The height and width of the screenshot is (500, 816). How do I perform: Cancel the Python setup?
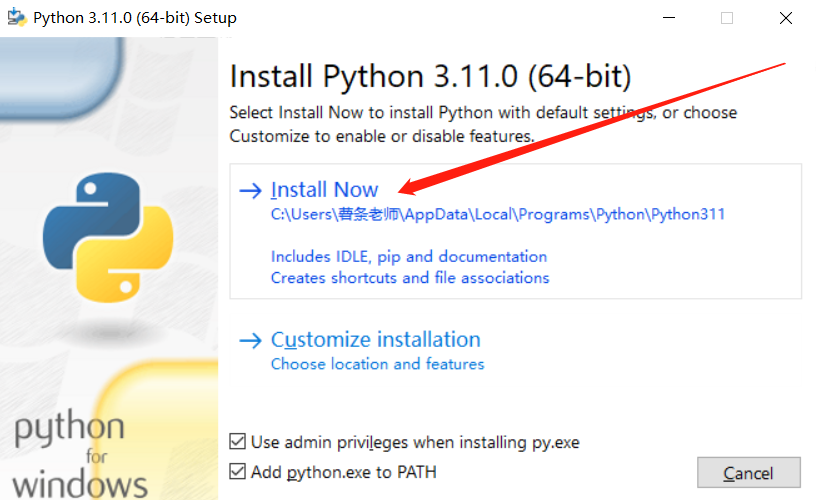748,472
